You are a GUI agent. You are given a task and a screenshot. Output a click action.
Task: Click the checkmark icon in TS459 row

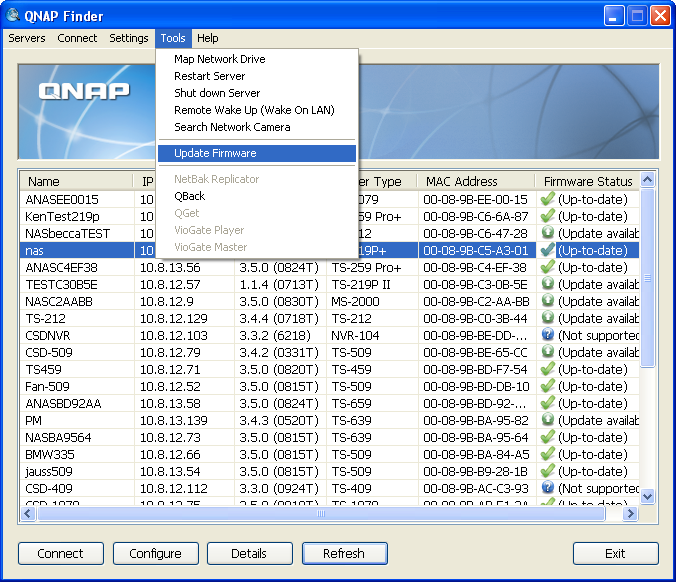(x=547, y=369)
